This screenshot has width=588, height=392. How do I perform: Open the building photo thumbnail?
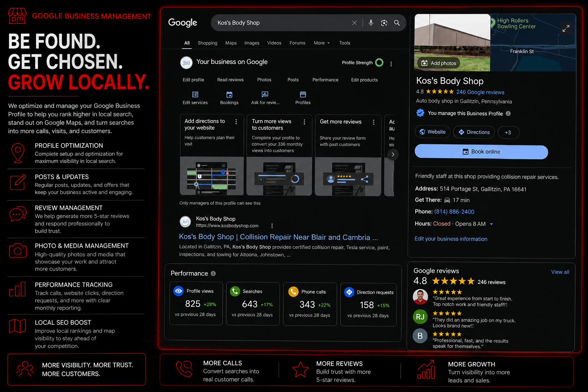coord(452,42)
